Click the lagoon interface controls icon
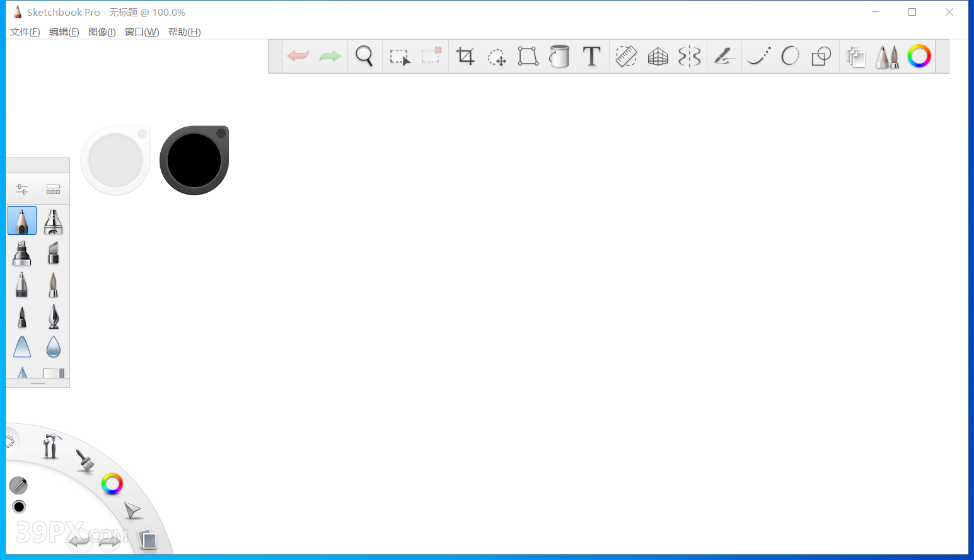The height and width of the screenshot is (560, 974). (x=11, y=442)
